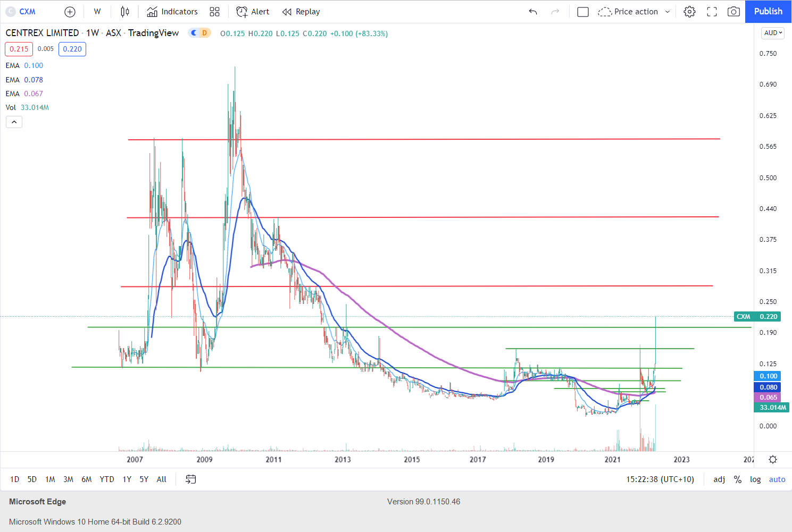Select the EMA 0.100 indicator legend
The width and height of the screenshot is (792, 532).
24,65
